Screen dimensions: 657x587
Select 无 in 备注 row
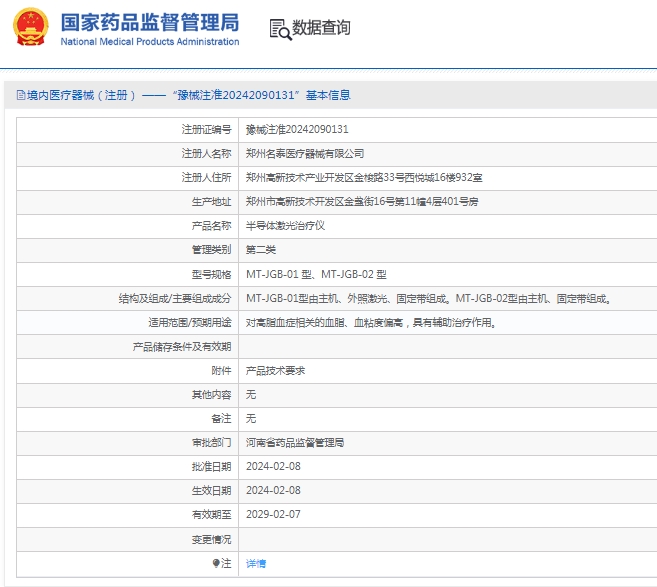(x=251, y=419)
